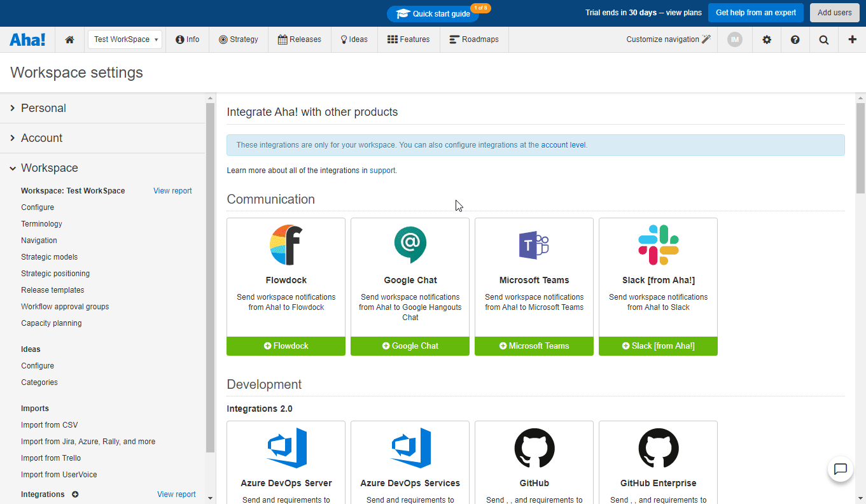The height and width of the screenshot is (504, 866).
Task: Open the Test WorkSpace dropdown
Action: pos(125,39)
